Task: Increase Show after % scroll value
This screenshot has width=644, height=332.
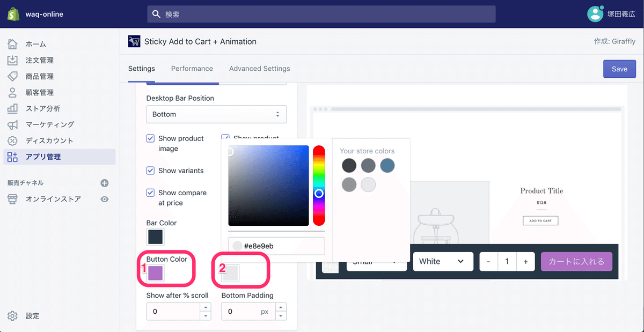Action: [x=206, y=307]
